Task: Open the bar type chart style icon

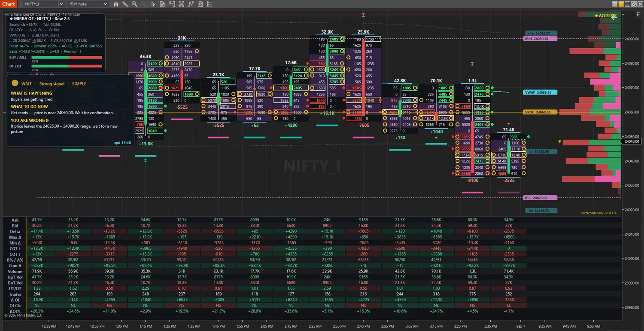Action: pos(116,4)
